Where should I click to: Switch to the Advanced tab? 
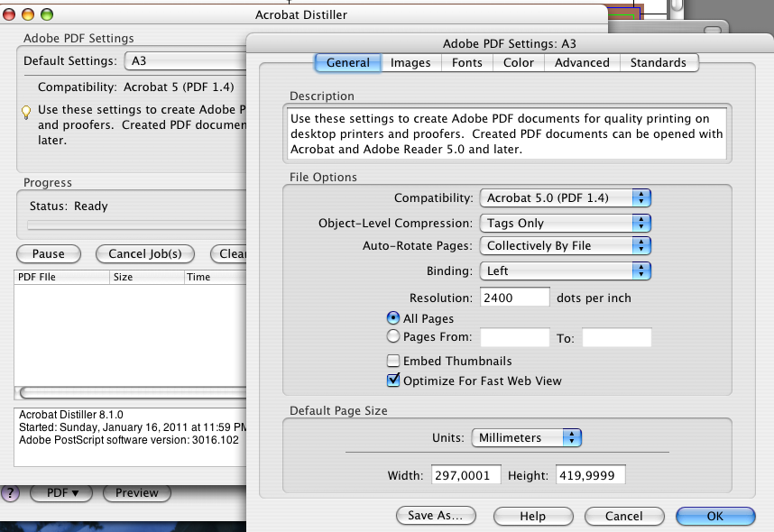[582, 63]
